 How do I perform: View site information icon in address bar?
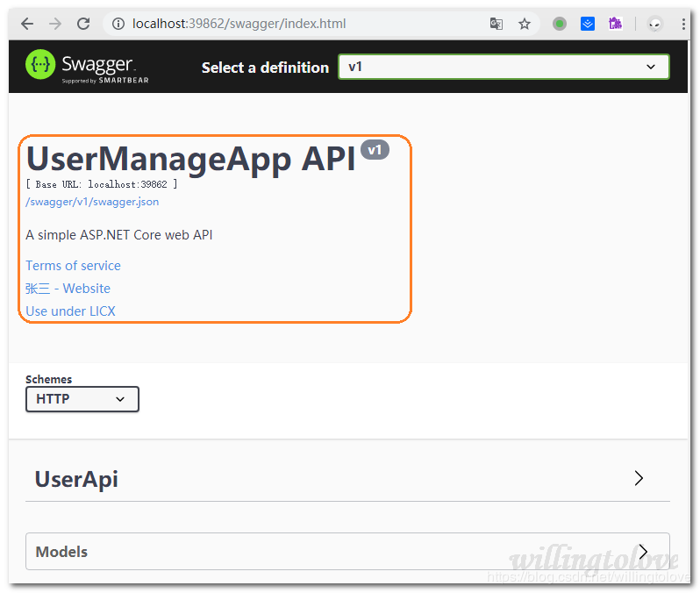(118, 24)
